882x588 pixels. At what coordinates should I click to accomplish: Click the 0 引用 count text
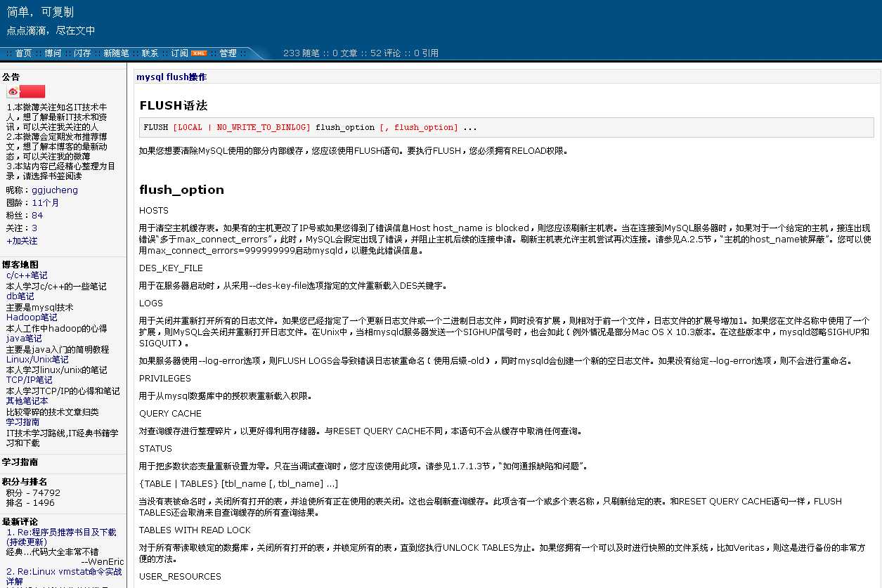click(x=426, y=53)
